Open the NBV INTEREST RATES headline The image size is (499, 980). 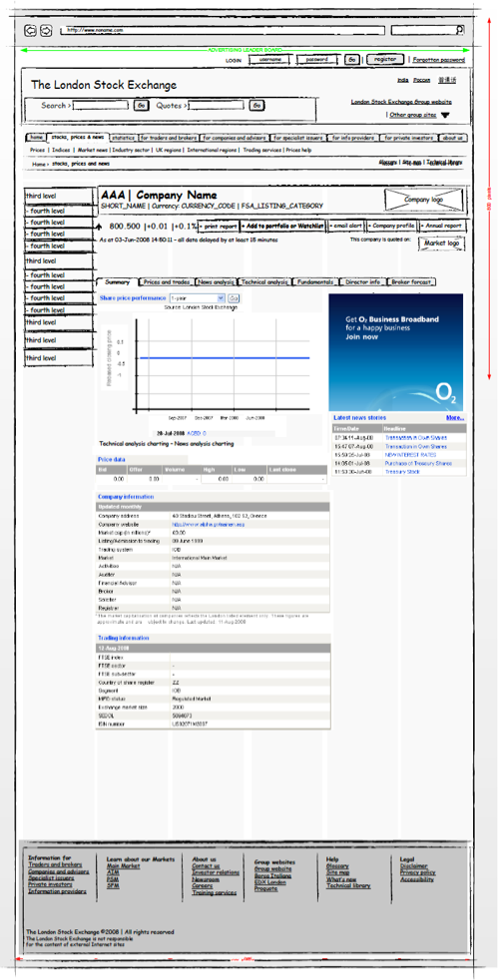tap(410, 455)
